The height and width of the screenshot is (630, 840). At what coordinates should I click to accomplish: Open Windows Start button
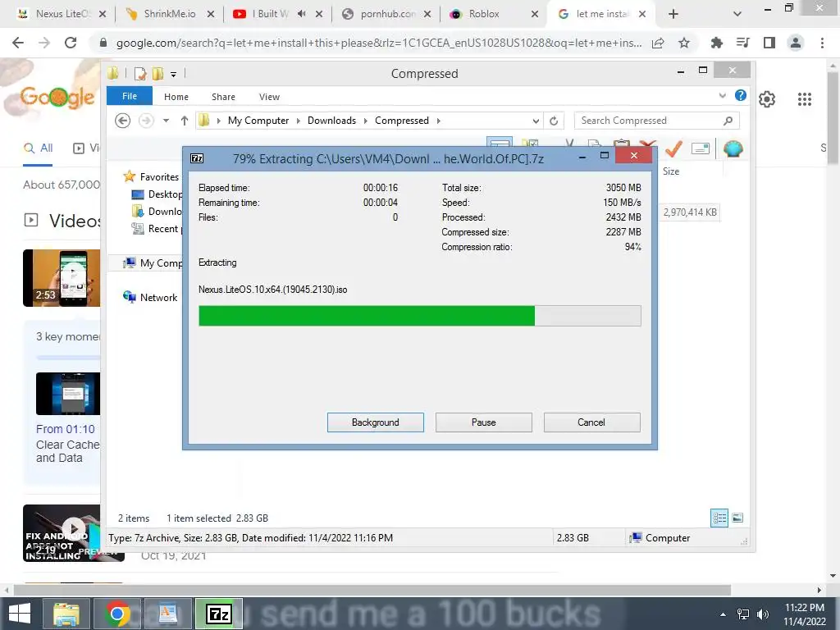pyautogui.click(x=20, y=614)
